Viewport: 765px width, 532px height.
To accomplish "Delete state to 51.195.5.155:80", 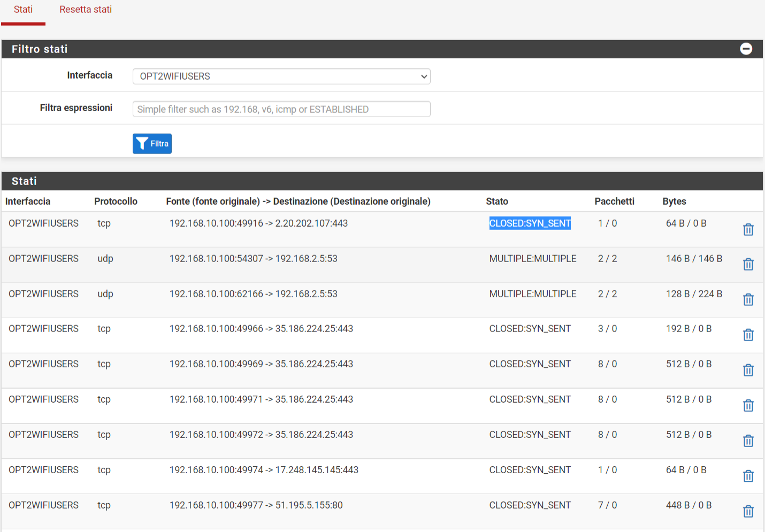I will click(748, 511).
